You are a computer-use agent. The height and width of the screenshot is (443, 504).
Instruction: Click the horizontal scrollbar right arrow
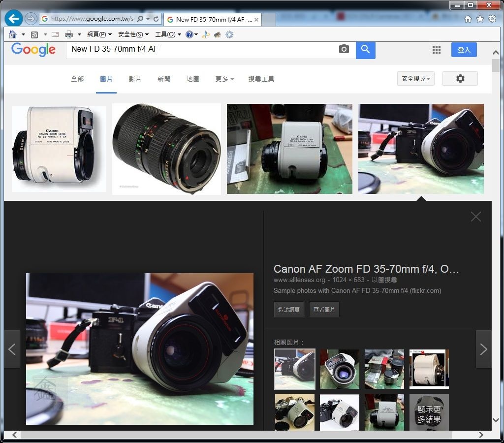click(x=481, y=435)
